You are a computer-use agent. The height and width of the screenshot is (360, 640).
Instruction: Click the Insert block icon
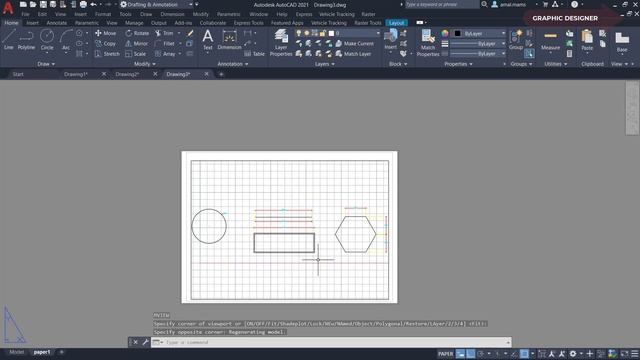(x=391, y=40)
